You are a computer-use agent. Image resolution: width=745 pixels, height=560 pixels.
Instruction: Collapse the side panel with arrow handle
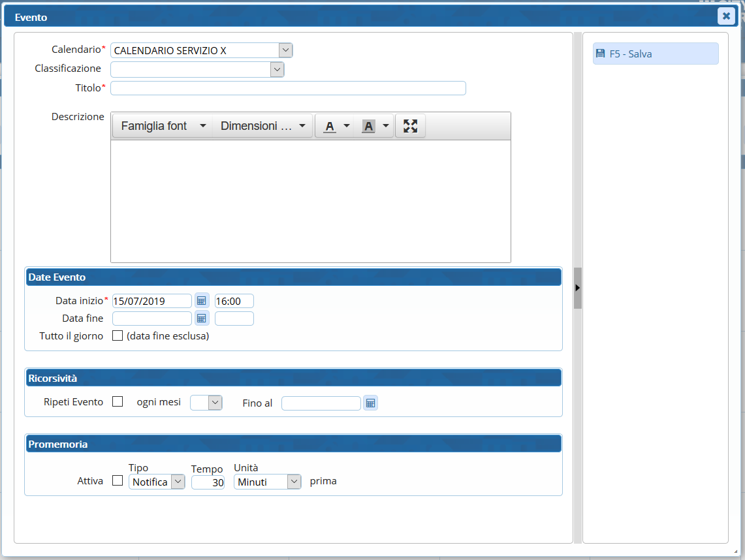coord(577,287)
